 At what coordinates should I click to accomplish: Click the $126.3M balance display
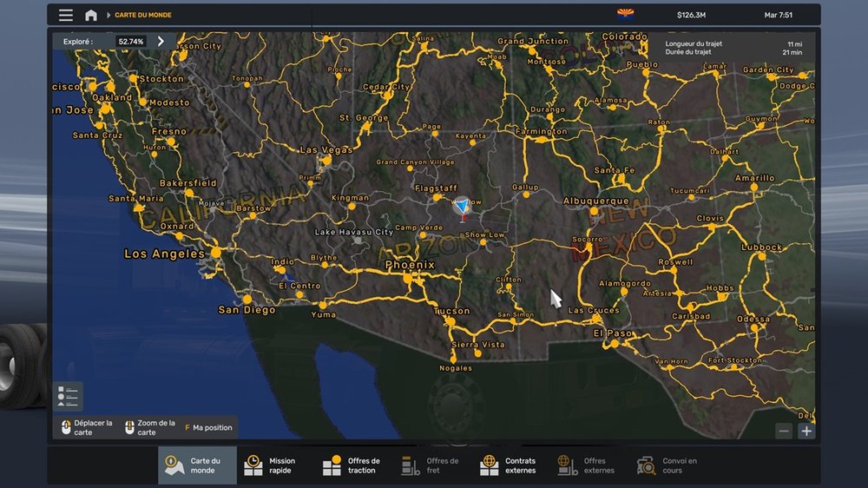coord(691,15)
